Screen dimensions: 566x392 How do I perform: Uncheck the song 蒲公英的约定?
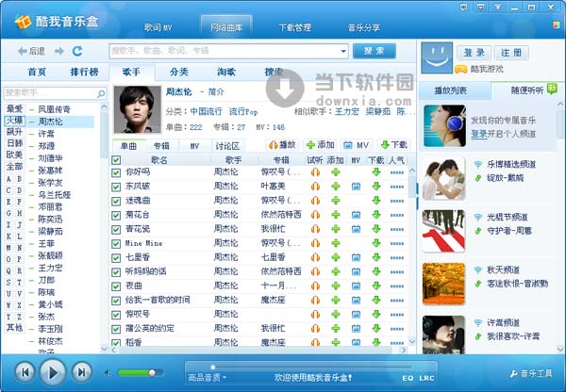pos(116,329)
